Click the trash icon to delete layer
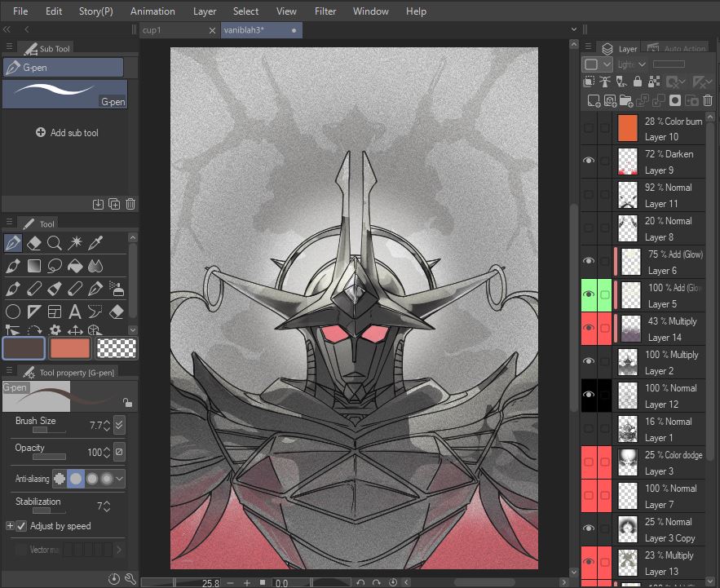Screen dimensions: 720x588 708,100
